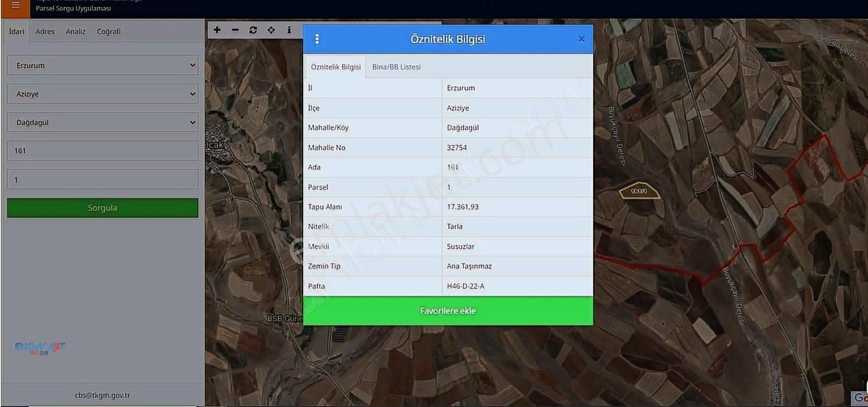Screen dimensions: 868x407
Task: Click the İlçe value Aziziye in table
Action: [458, 108]
